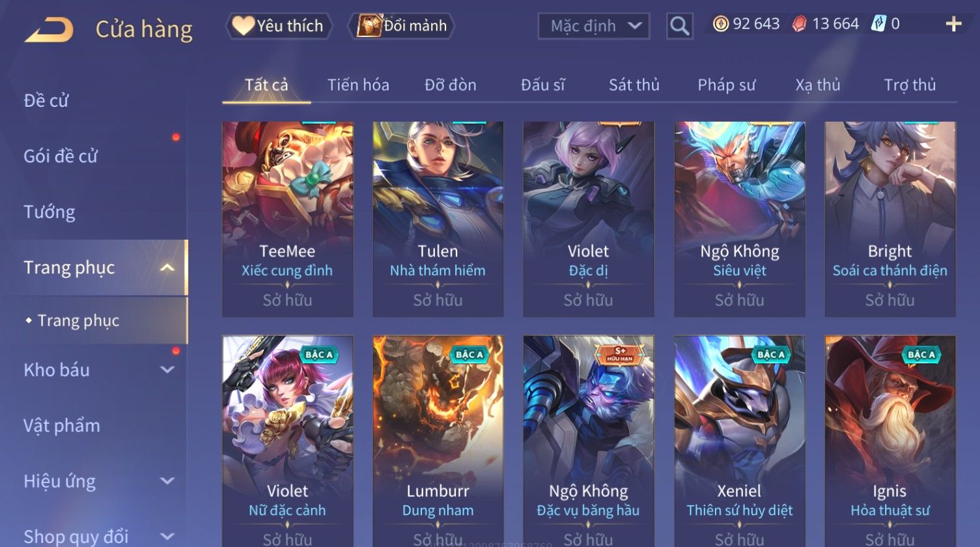Select TeeMee Xiếc cung đình skin card
Image resolution: width=980 pixels, height=547 pixels.
(x=287, y=219)
